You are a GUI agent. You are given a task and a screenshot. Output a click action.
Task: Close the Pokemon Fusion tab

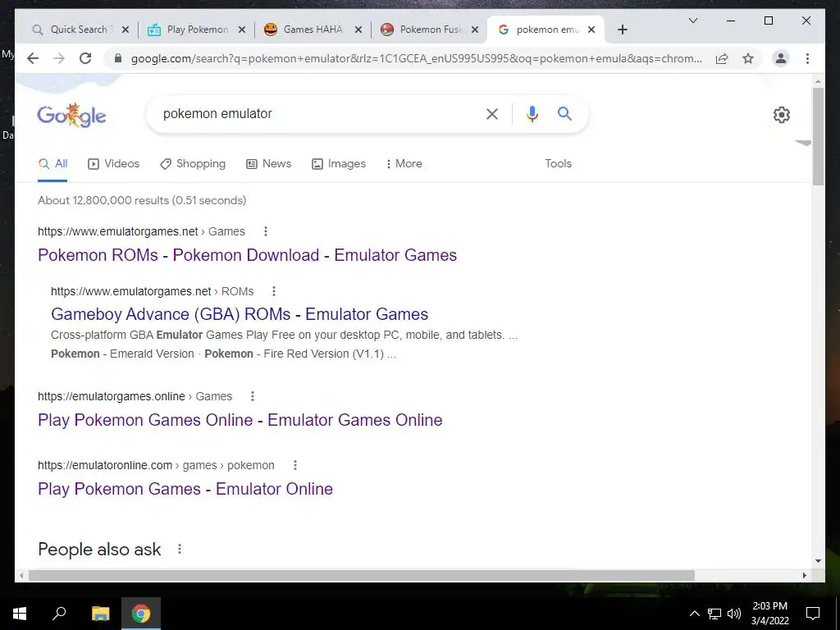coord(475,30)
